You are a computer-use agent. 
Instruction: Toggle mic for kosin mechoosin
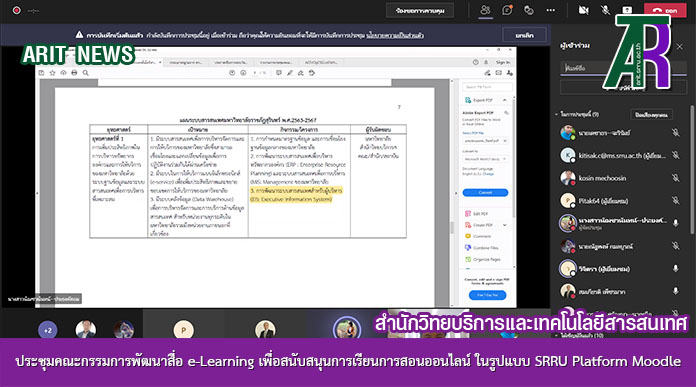click(x=675, y=178)
